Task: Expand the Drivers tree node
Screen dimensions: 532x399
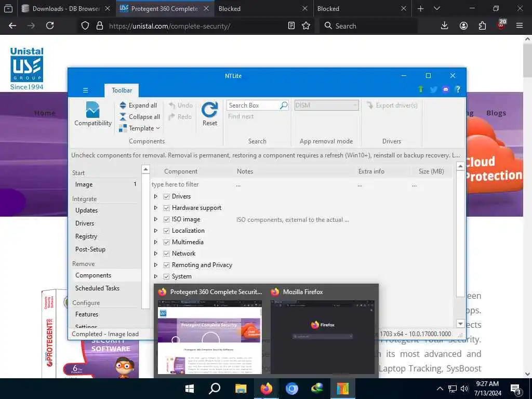Action: tap(156, 196)
